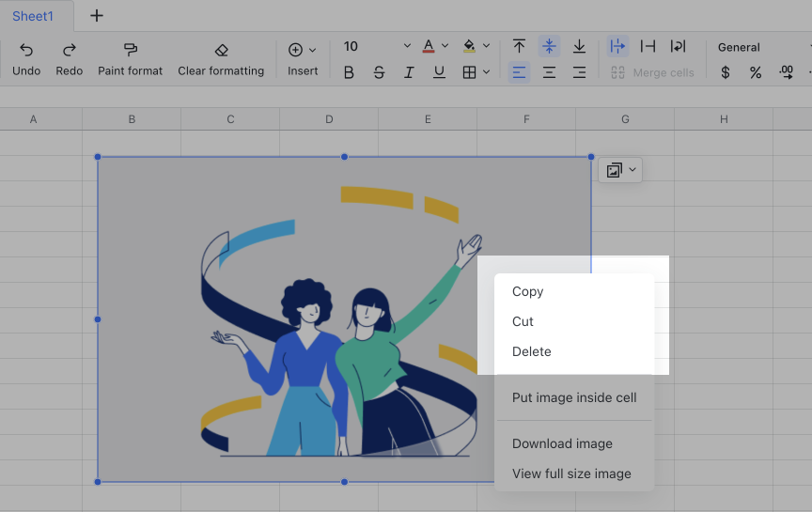This screenshot has height=512, width=812.
Task: Open the General number format dropdown
Action: pos(752,47)
